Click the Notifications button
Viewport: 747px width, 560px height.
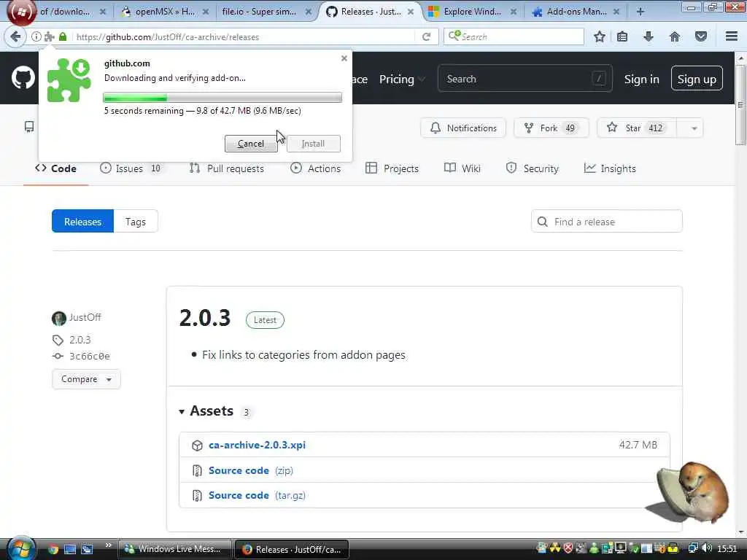[463, 128]
